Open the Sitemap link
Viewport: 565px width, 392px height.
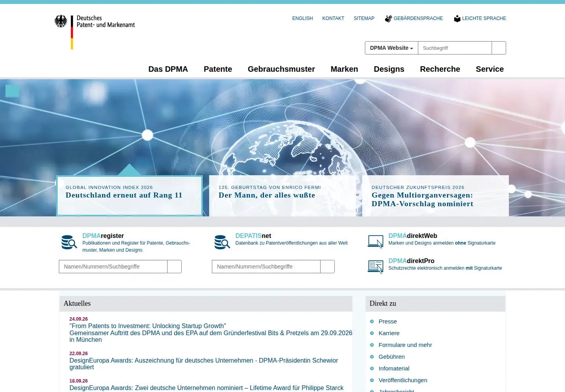[x=364, y=18]
